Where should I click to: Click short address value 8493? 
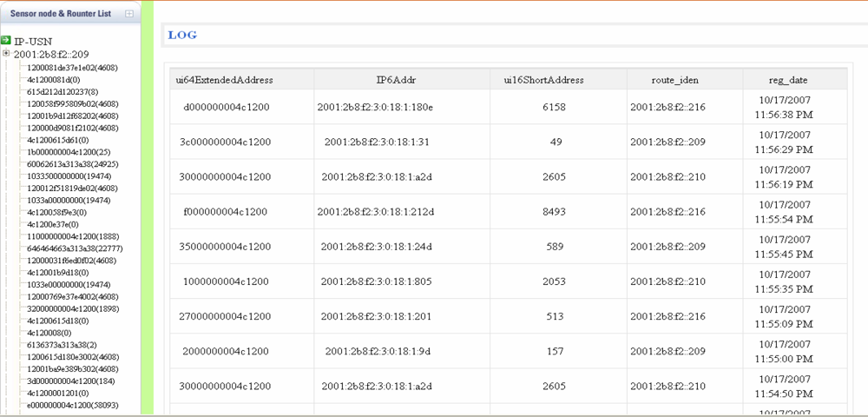(x=555, y=212)
